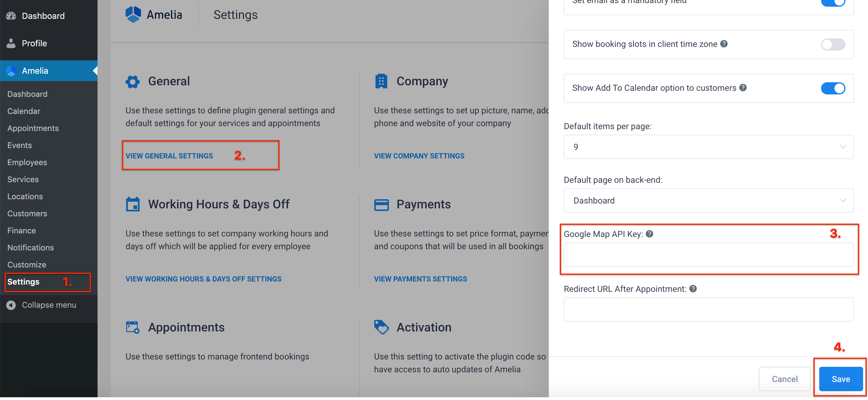Toggle Set email as a mandatory field
Screen dimensions: 868x400
[833, 3]
